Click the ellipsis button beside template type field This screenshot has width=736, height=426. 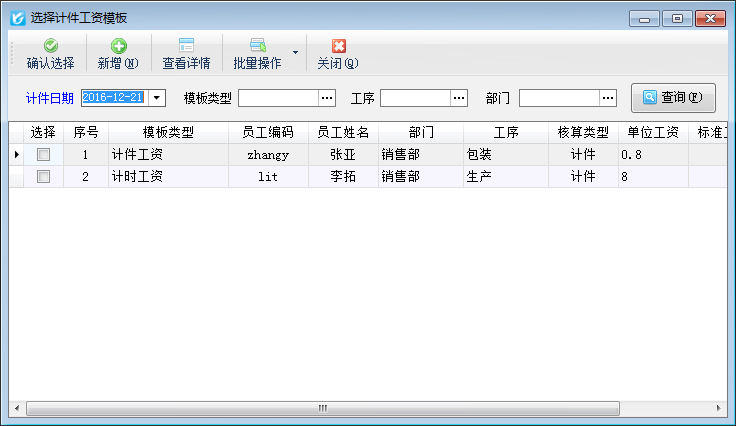[x=327, y=98]
